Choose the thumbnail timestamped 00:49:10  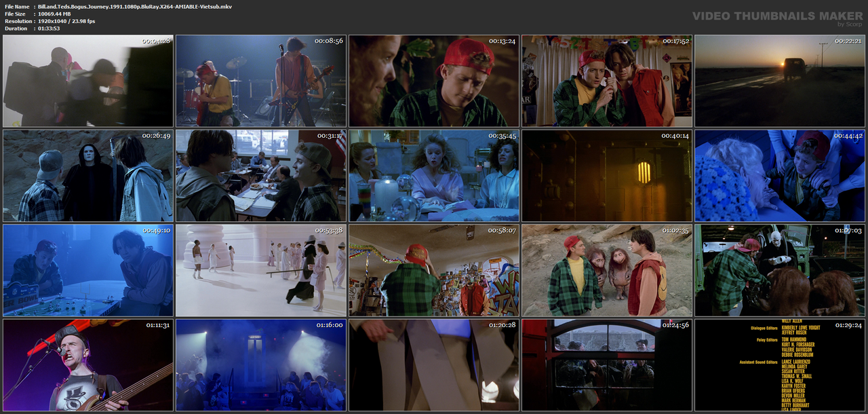[x=87, y=270]
